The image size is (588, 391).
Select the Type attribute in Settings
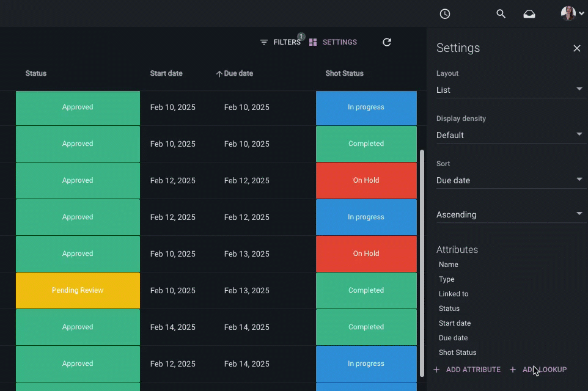pyautogui.click(x=446, y=279)
